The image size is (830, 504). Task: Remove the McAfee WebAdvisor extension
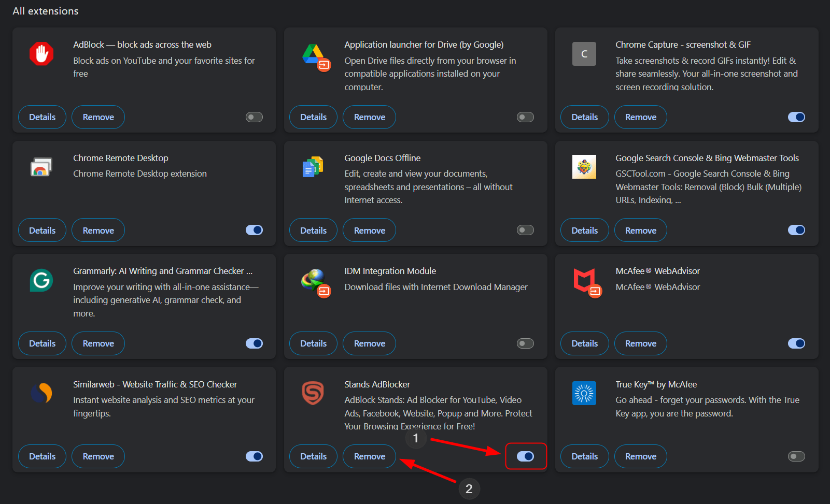click(640, 343)
